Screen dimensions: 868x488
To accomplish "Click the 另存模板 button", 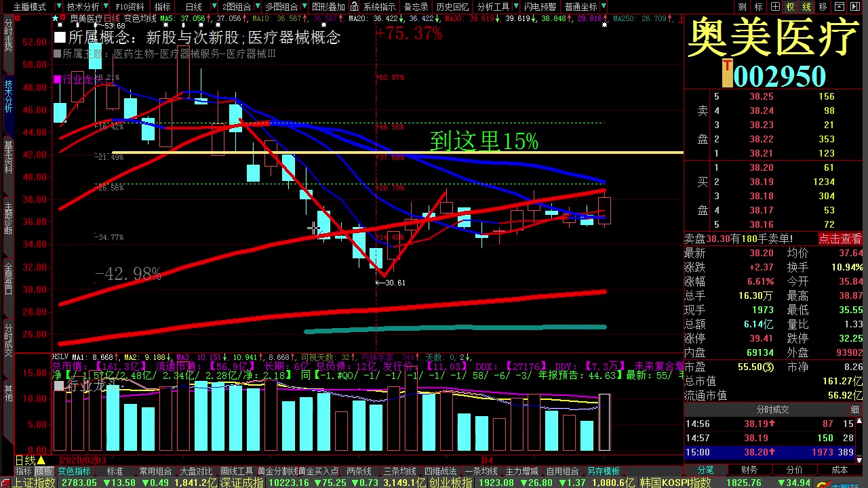I will tap(603, 471).
